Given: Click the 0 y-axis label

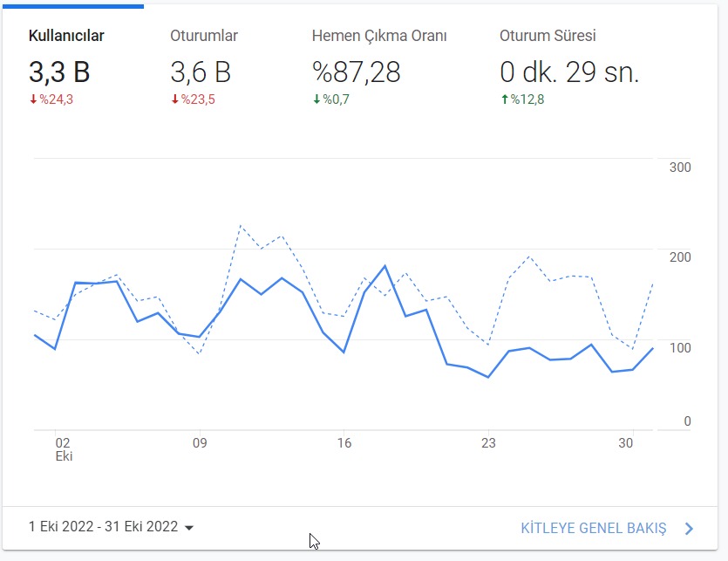Looking at the screenshot, I should coord(688,421).
